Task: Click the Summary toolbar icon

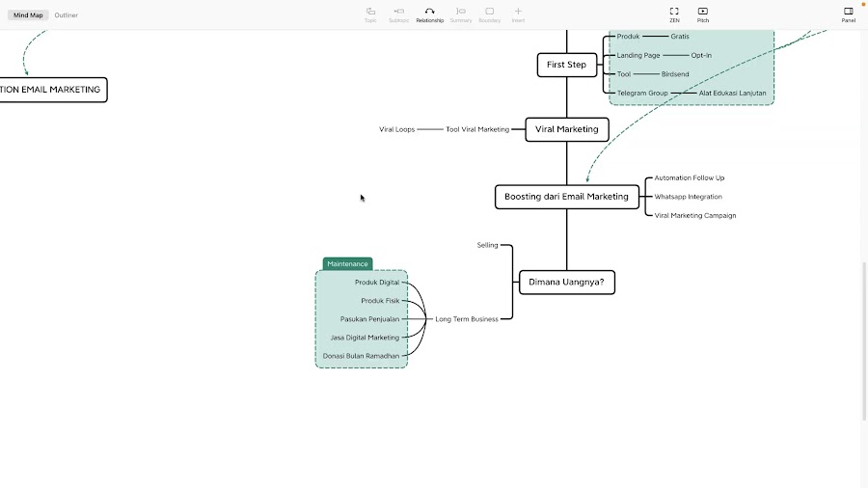Action: tap(461, 14)
